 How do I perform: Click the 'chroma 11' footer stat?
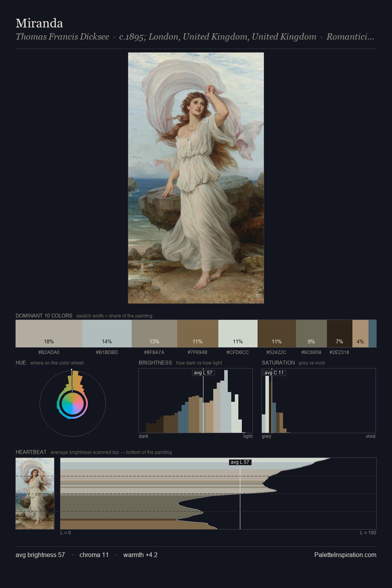click(x=94, y=555)
